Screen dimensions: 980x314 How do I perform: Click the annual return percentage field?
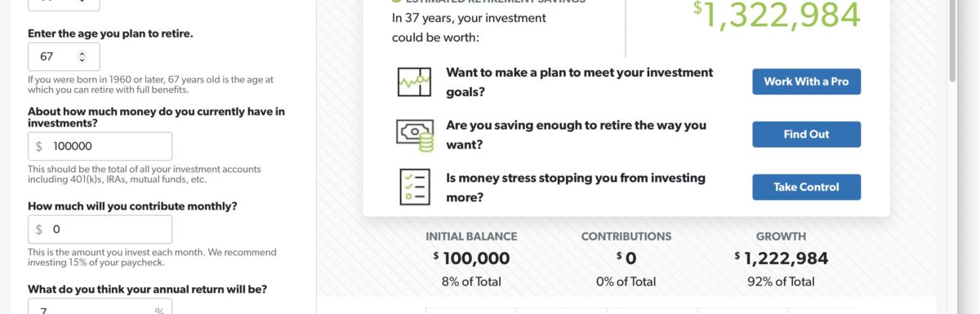(x=100, y=307)
